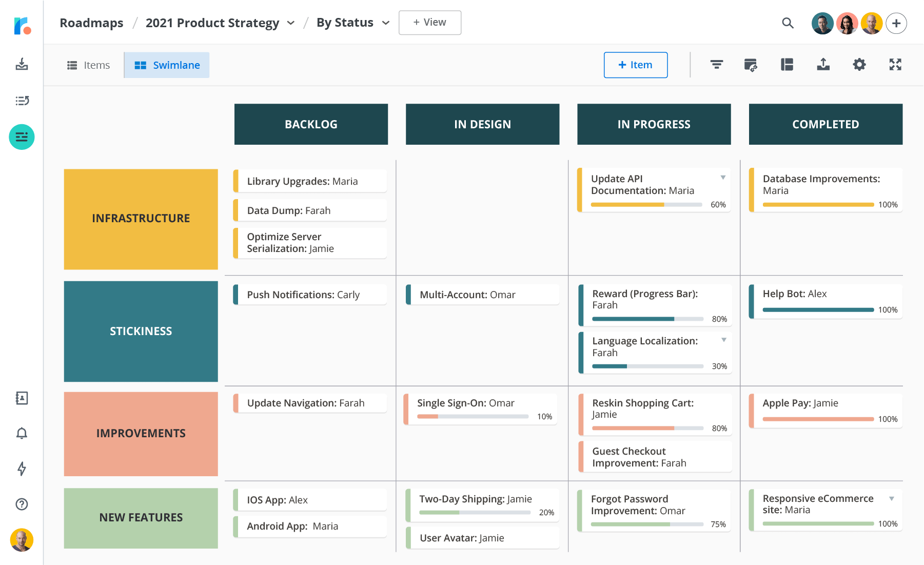Click Forgot Password Improvement 75% progress bar
The image size is (924, 565).
[x=646, y=524]
